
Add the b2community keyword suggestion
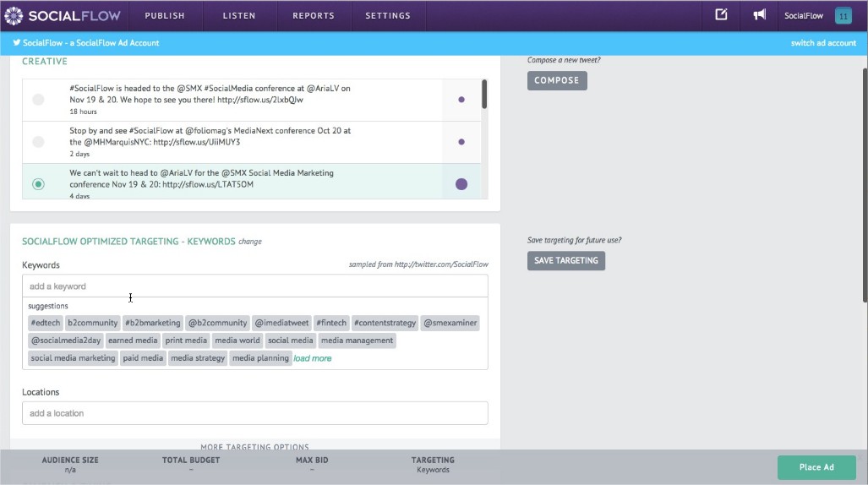click(x=92, y=323)
